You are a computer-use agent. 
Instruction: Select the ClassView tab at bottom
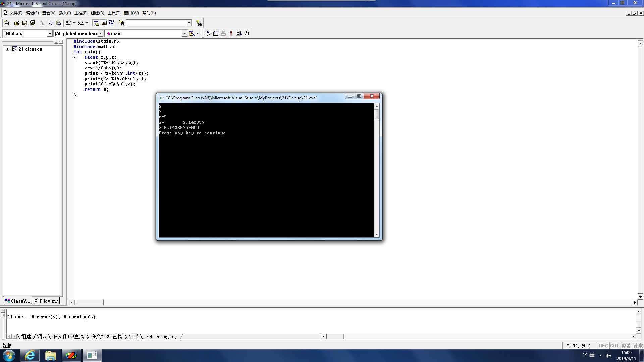(18, 301)
